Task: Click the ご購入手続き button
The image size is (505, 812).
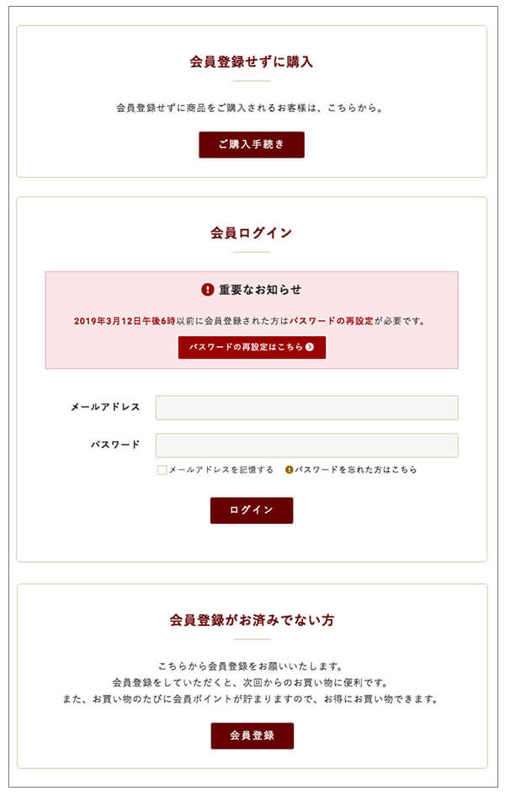Action: (x=252, y=145)
